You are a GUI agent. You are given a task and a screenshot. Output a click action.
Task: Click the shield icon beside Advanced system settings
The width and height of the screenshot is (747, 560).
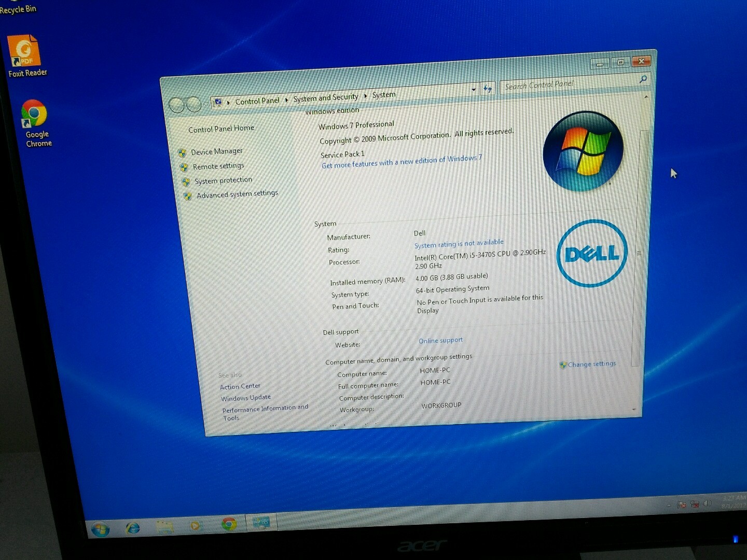[187, 197]
